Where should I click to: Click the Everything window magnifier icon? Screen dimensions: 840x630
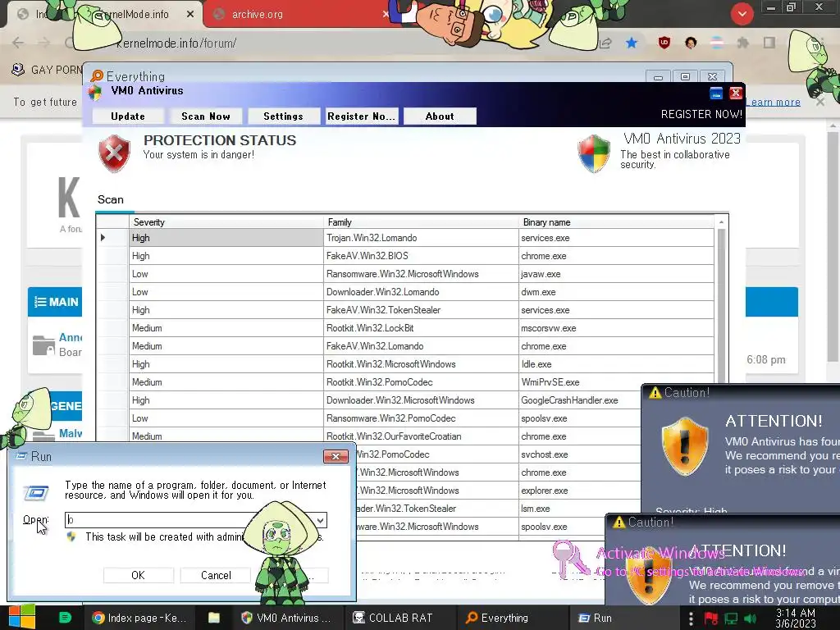click(x=97, y=76)
